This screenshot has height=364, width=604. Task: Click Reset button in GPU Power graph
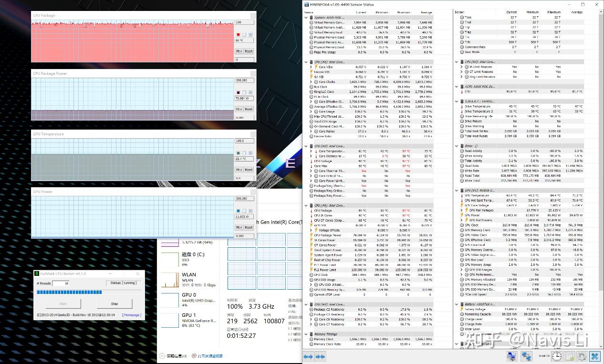tap(249, 227)
